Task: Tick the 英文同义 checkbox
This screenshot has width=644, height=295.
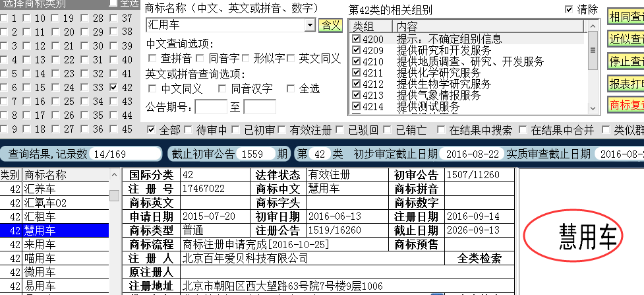Action: tap(291, 58)
